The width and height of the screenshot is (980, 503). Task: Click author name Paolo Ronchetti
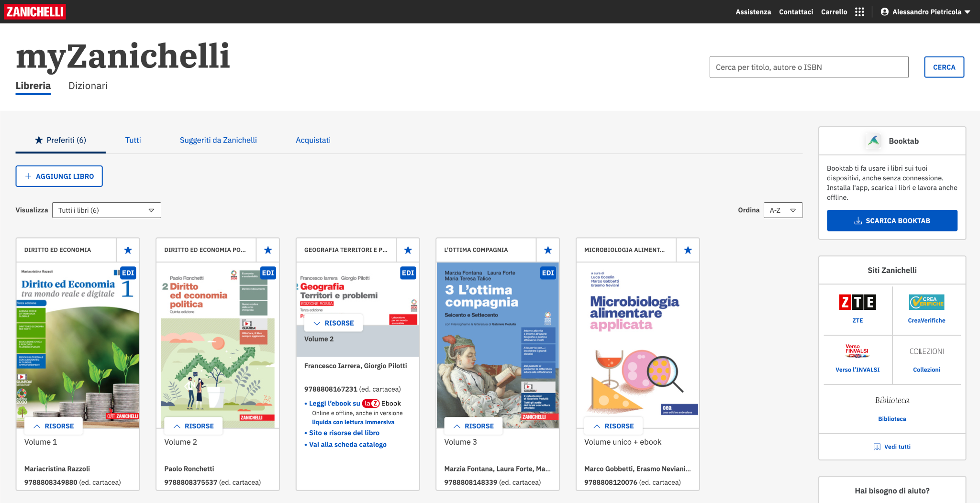[x=189, y=469]
